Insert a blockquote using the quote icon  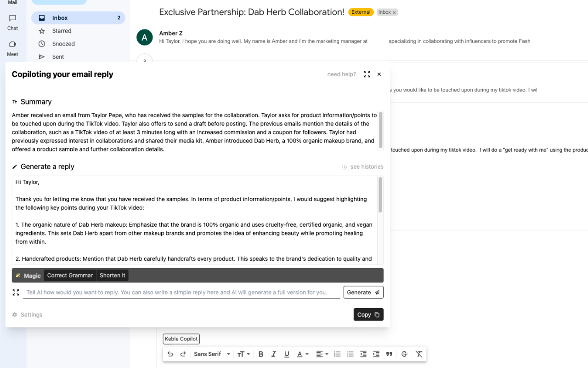point(389,354)
